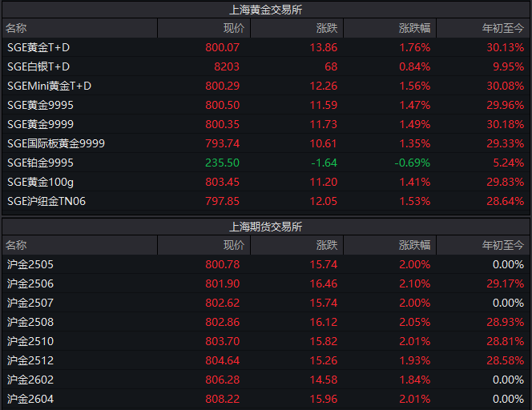Click the 上海期货交易所 section title
This screenshot has height=410, width=532.
click(x=265, y=227)
